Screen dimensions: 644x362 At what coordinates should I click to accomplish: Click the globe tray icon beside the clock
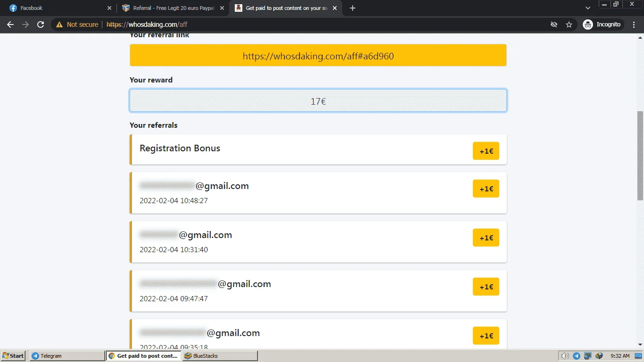(x=599, y=356)
